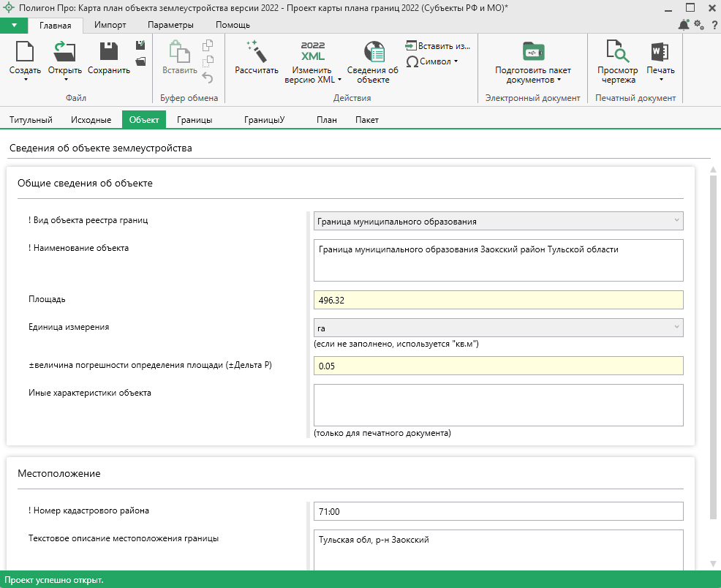Image resolution: width=721 pixels, height=588 pixels.
Task: Click the Сохранить floppy disk icon
Action: [x=108, y=53]
